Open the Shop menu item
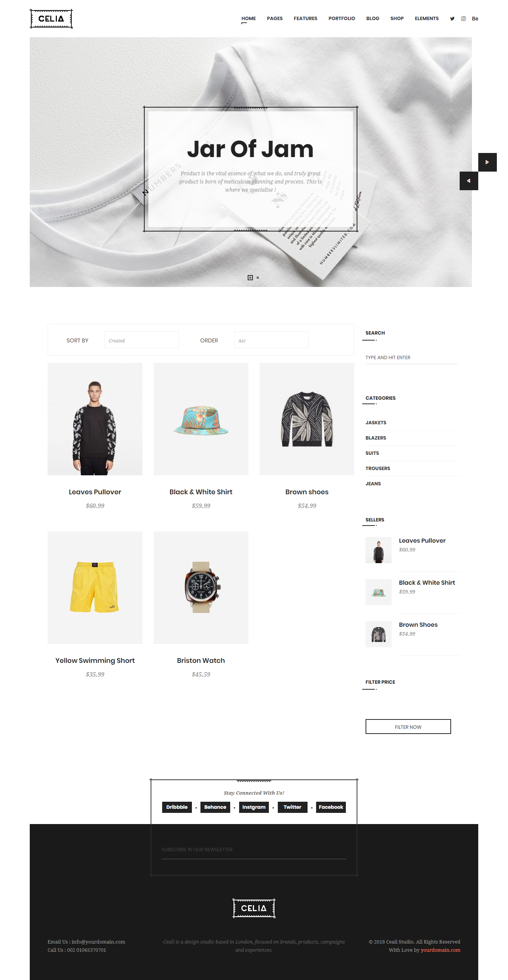 click(396, 18)
